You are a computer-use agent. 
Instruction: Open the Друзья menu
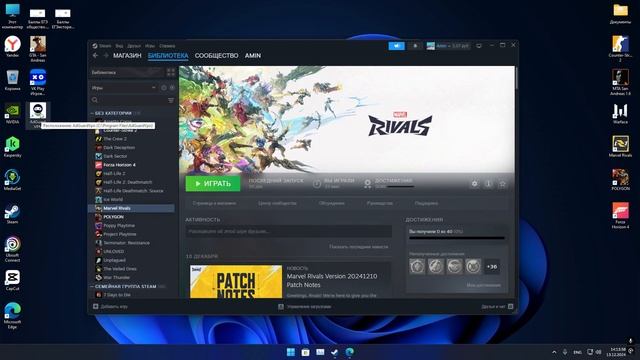134,46
